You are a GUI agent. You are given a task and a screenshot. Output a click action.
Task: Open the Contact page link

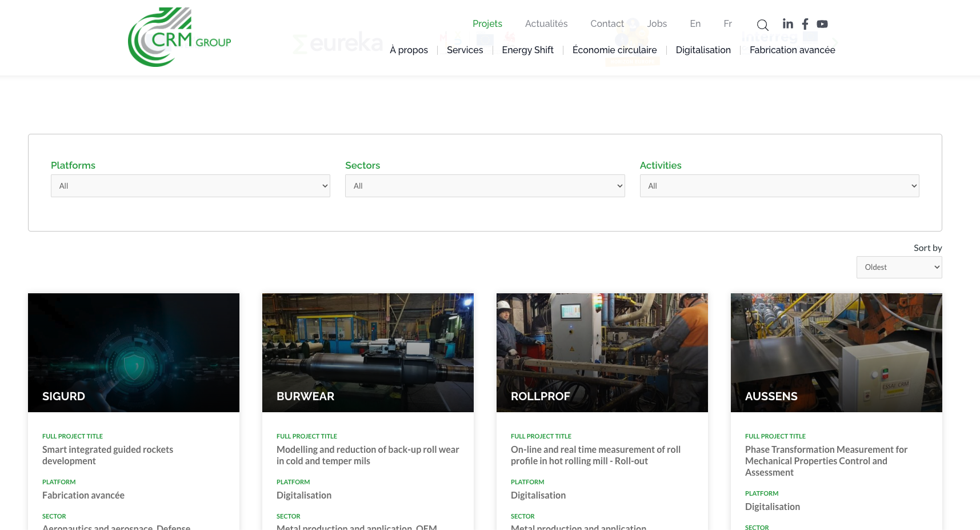pos(607,23)
